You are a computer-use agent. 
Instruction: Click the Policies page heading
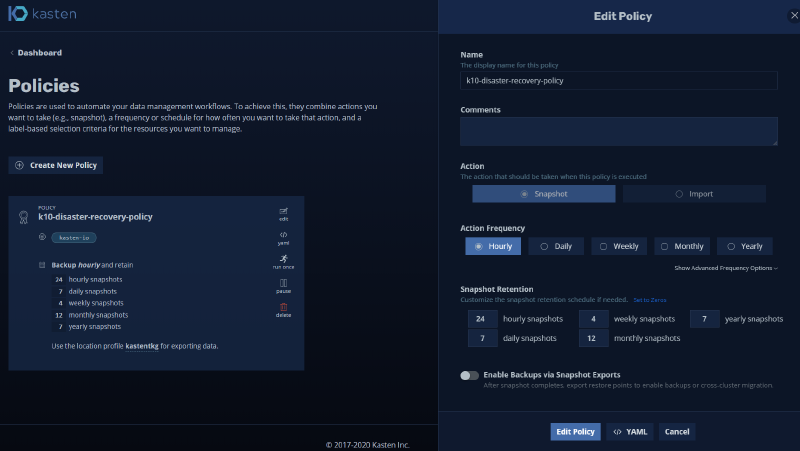44,86
